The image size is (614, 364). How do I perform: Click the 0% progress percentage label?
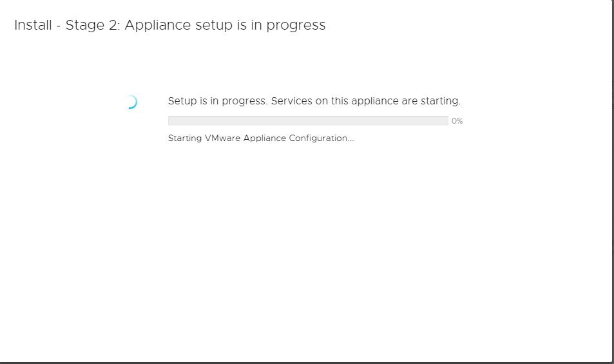coord(457,121)
